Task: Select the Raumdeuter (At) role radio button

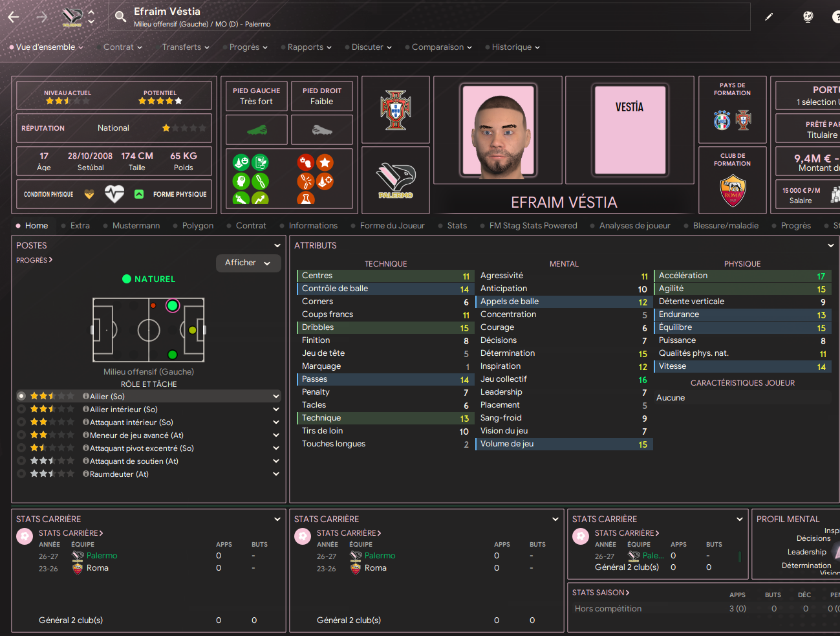Action: tap(22, 474)
